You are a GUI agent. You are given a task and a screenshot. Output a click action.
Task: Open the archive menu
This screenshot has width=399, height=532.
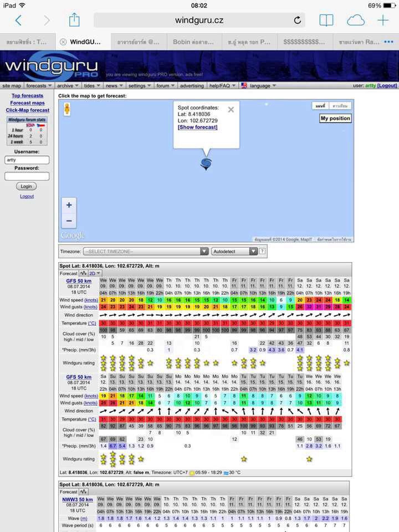tap(68, 86)
